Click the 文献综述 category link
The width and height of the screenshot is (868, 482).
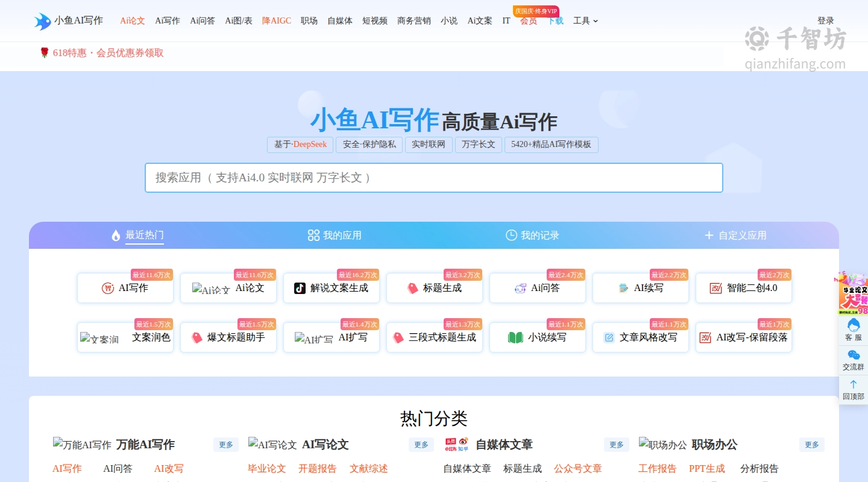(x=369, y=469)
